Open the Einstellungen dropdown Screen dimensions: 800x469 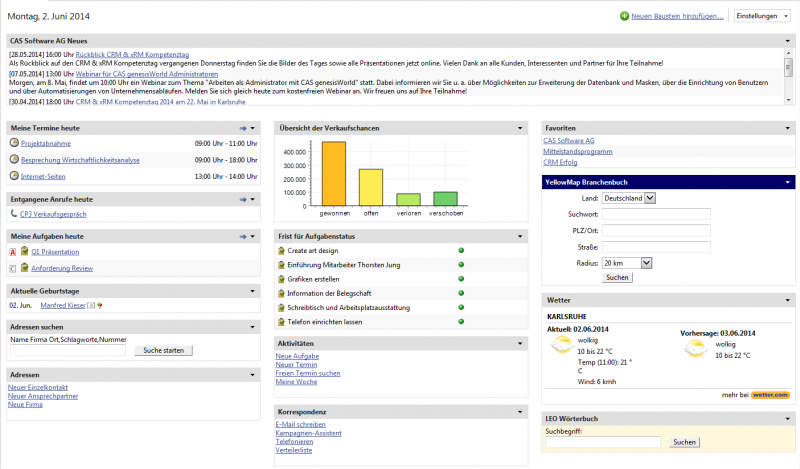coord(763,16)
